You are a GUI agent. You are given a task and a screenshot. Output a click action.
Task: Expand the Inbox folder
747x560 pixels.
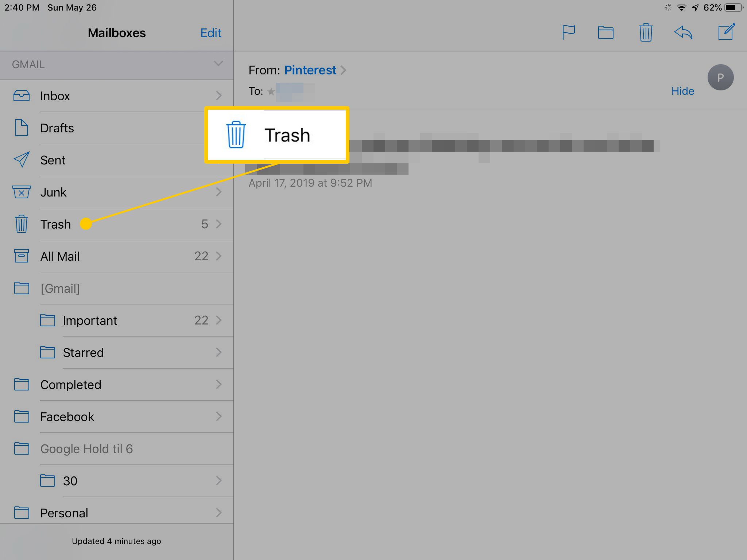(x=218, y=96)
